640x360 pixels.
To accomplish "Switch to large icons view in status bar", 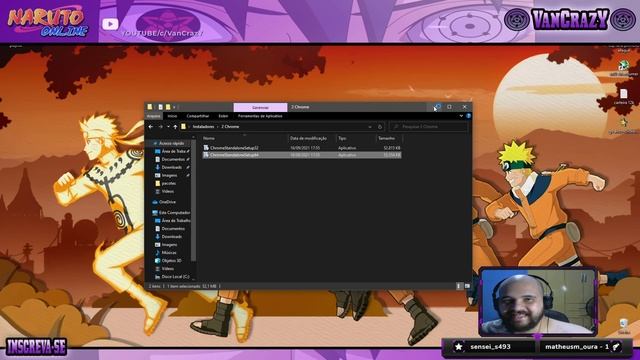I will pyautogui.click(x=467, y=286).
